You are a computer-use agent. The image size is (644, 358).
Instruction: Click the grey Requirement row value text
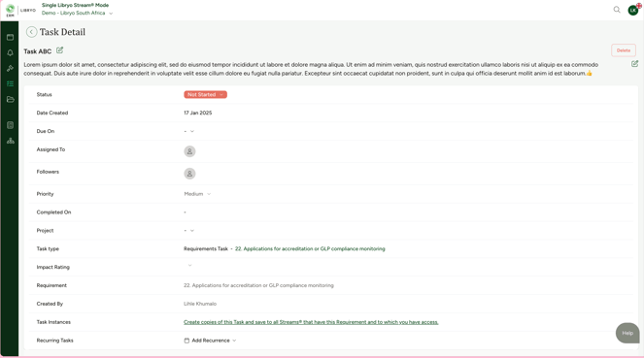(x=258, y=285)
